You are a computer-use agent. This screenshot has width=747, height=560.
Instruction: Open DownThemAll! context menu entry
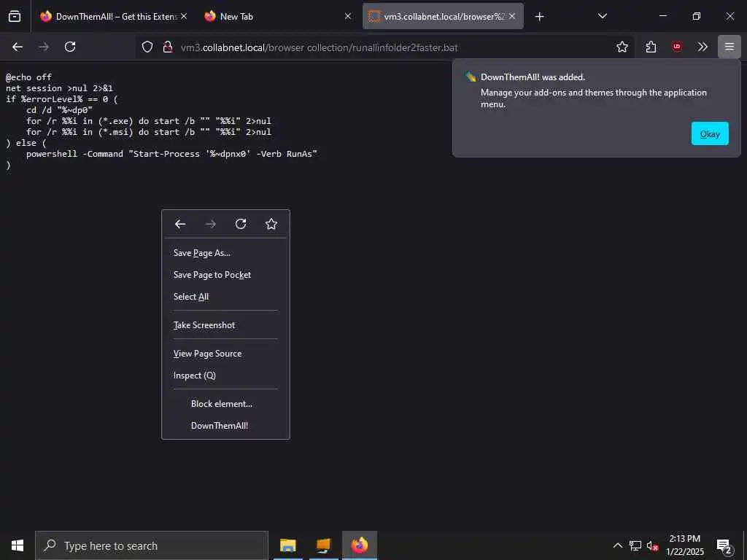225,426
